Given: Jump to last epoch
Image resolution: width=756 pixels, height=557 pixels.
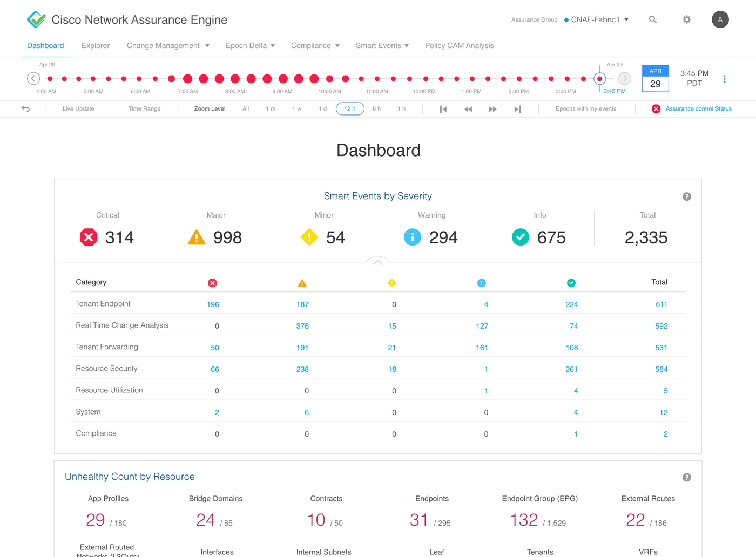Looking at the screenshot, I should 517,109.
